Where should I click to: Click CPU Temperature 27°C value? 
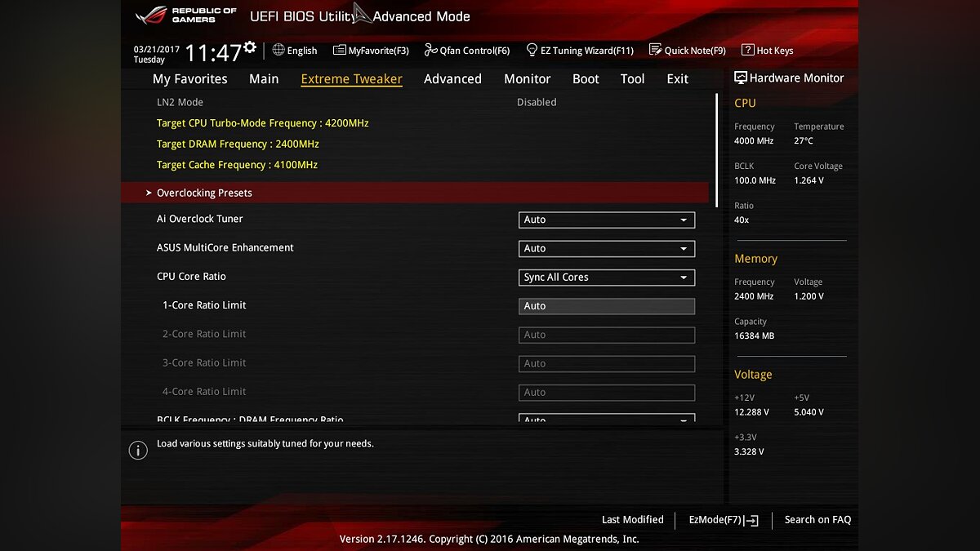pyautogui.click(x=804, y=141)
